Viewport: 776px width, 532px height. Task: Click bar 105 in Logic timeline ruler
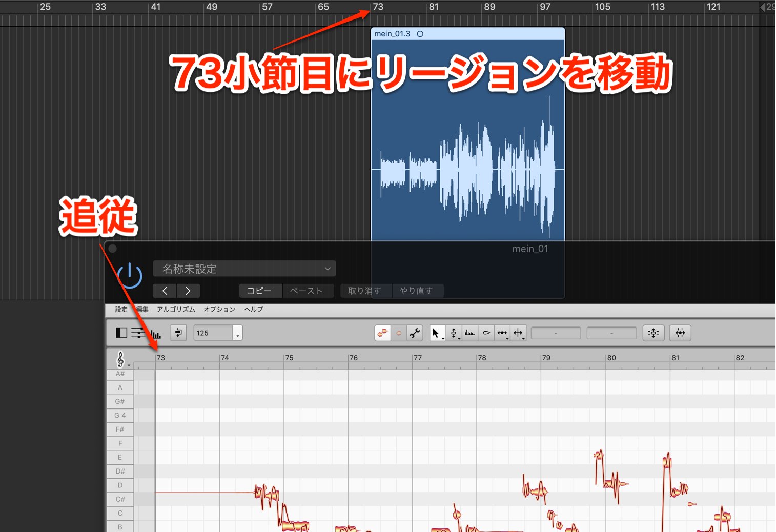(x=602, y=7)
